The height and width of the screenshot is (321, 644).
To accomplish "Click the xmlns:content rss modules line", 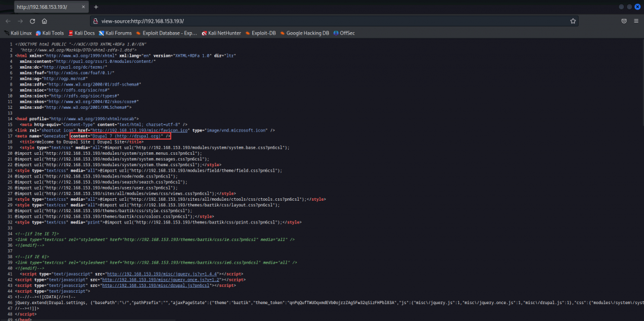I will coord(87,61).
